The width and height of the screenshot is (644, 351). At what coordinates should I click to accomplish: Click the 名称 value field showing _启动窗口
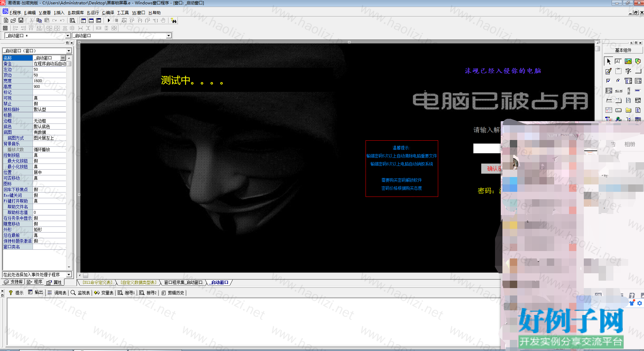pyautogui.click(x=47, y=58)
